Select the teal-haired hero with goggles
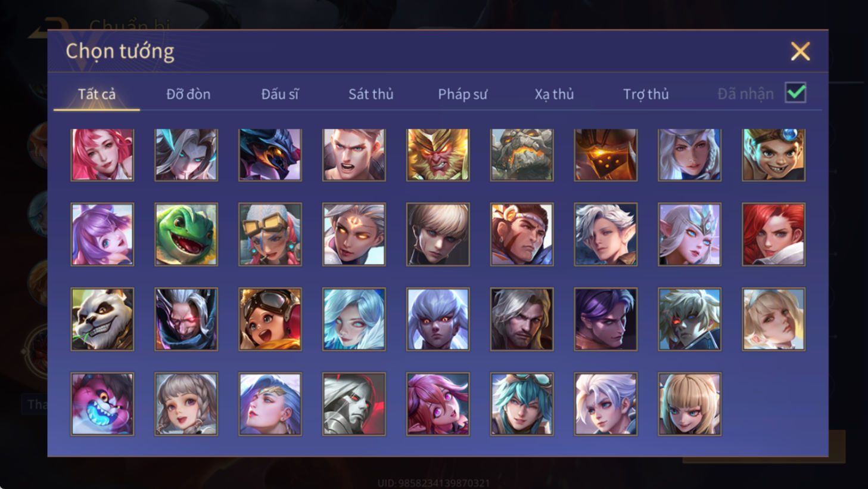 (x=522, y=404)
